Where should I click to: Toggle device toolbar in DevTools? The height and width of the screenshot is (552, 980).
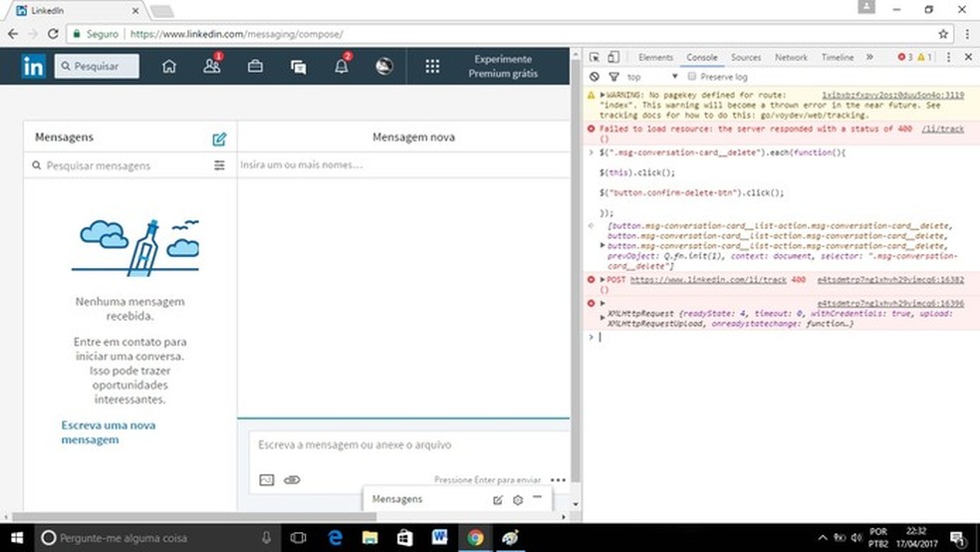pos(613,58)
